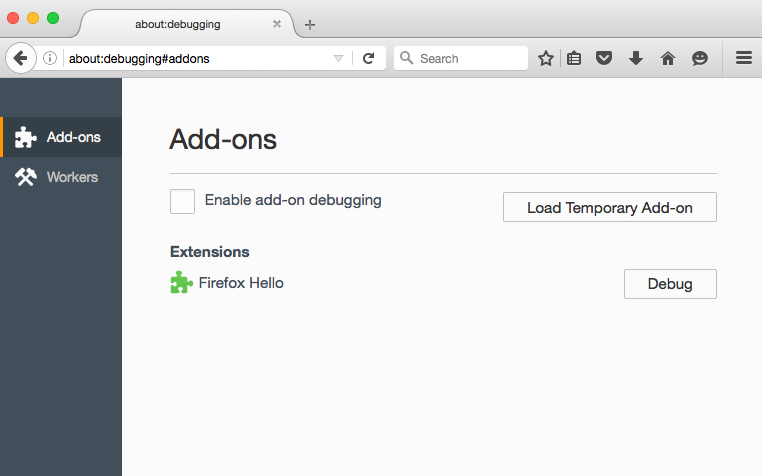Click the about:debugging#addons address field
Viewport: 762px width, 476px height.
(197, 58)
